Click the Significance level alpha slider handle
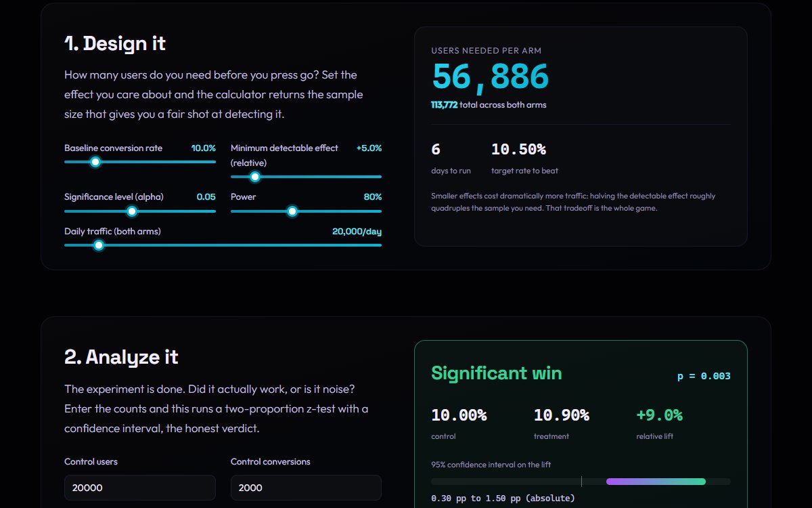 [132, 211]
